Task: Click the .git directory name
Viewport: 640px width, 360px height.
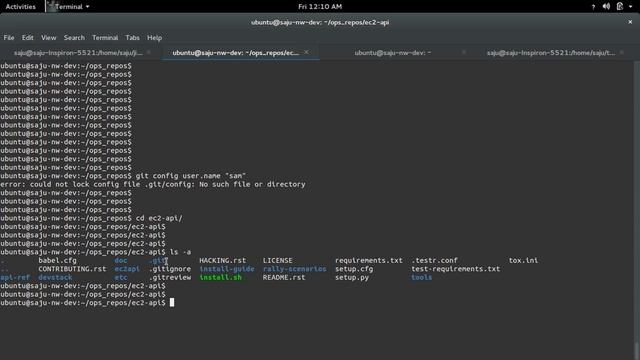Action: [157, 260]
